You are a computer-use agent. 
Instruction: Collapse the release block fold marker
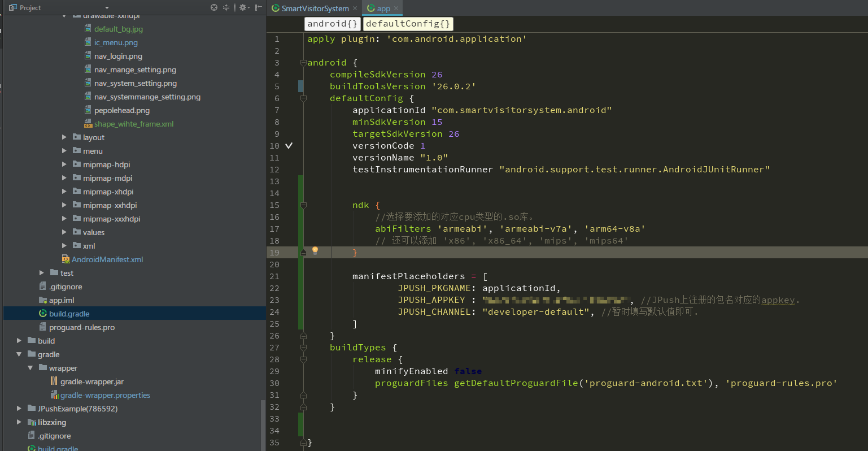point(303,359)
